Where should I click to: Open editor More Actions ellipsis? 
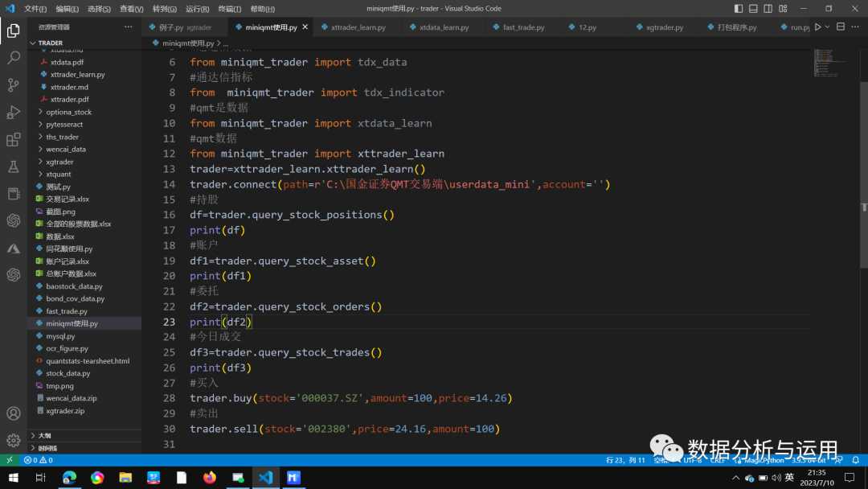click(855, 27)
